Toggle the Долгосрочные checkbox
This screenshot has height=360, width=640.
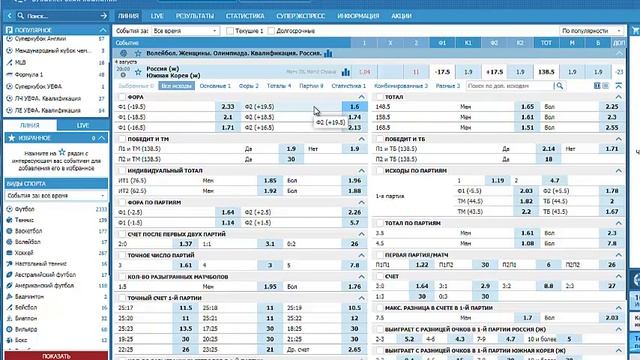pos(271,31)
